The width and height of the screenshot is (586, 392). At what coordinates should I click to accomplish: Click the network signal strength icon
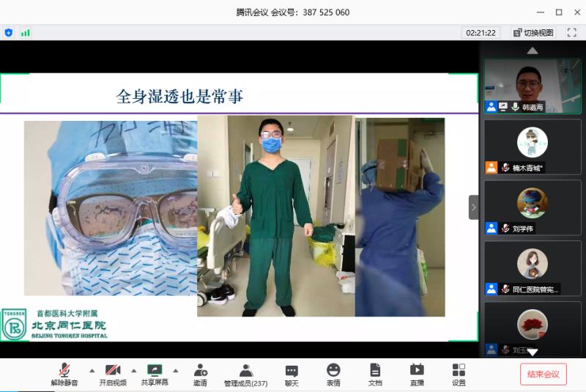click(26, 33)
